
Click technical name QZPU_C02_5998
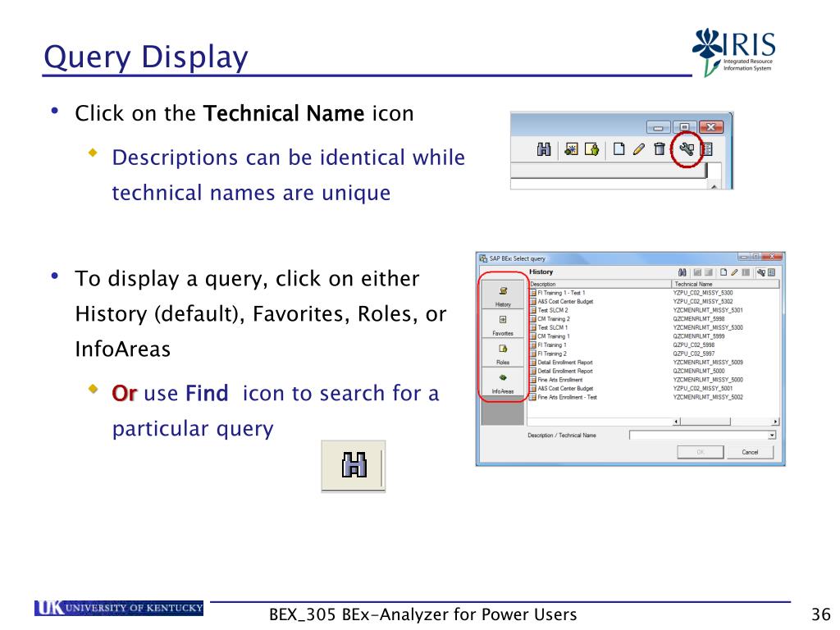[x=694, y=345]
